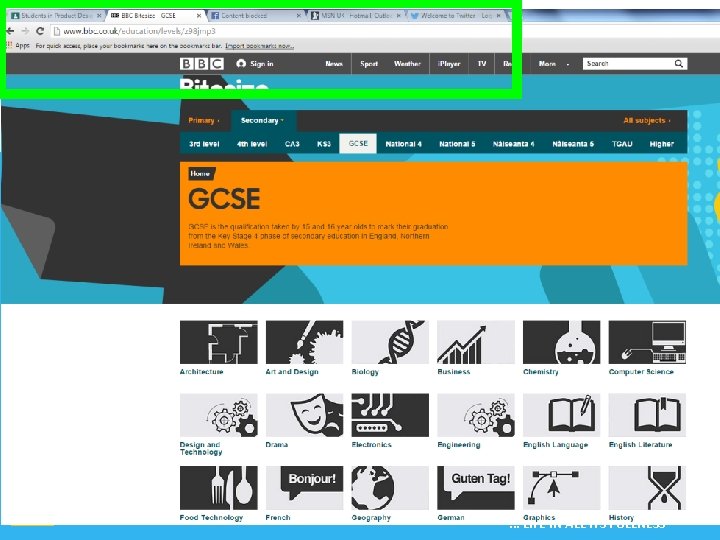The image size is (720, 540).
Task: Click Import bookmarks now link
Action: point(259,46)
